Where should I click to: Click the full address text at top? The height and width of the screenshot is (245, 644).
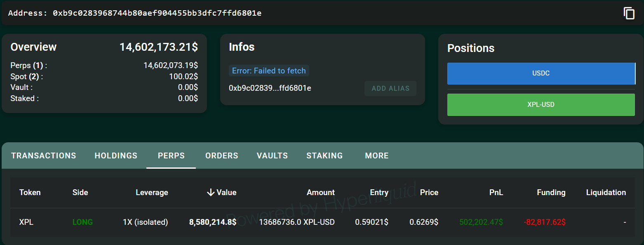click(157, 13)
